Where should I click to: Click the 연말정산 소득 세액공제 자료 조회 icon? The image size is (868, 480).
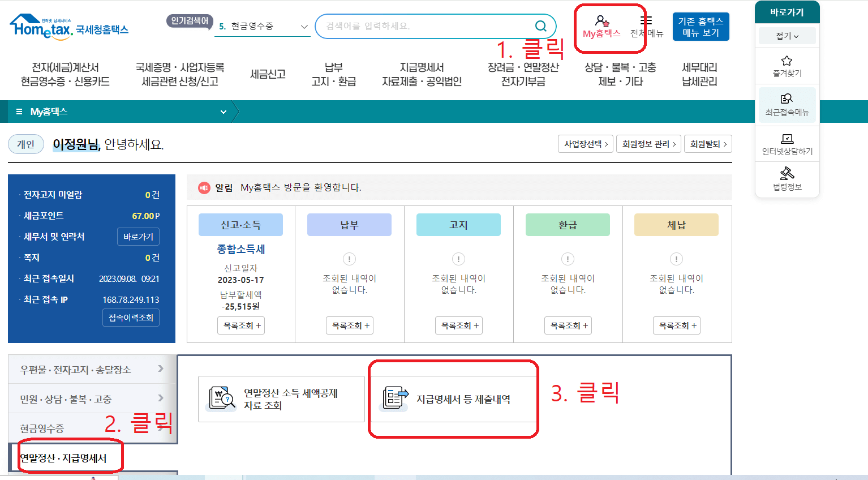tap(221, 398)
